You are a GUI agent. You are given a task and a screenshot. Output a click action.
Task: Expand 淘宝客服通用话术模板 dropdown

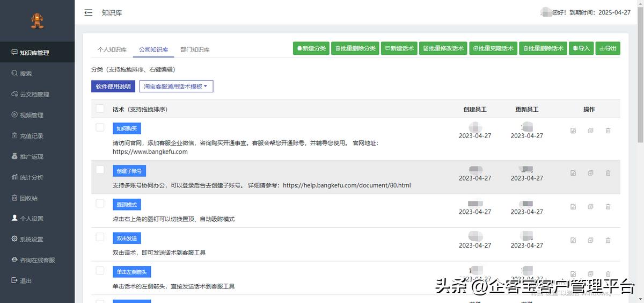coord(176,86)
